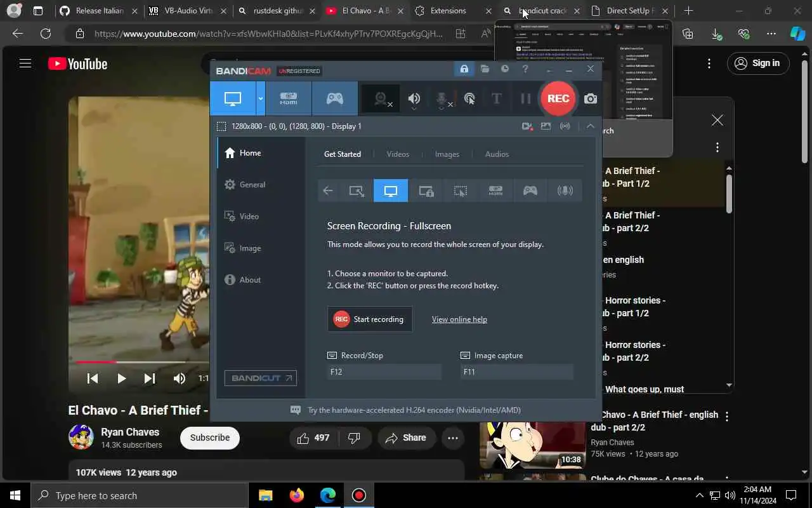
Task: Switch to the Get Started tab
Action: click(343, 154)
